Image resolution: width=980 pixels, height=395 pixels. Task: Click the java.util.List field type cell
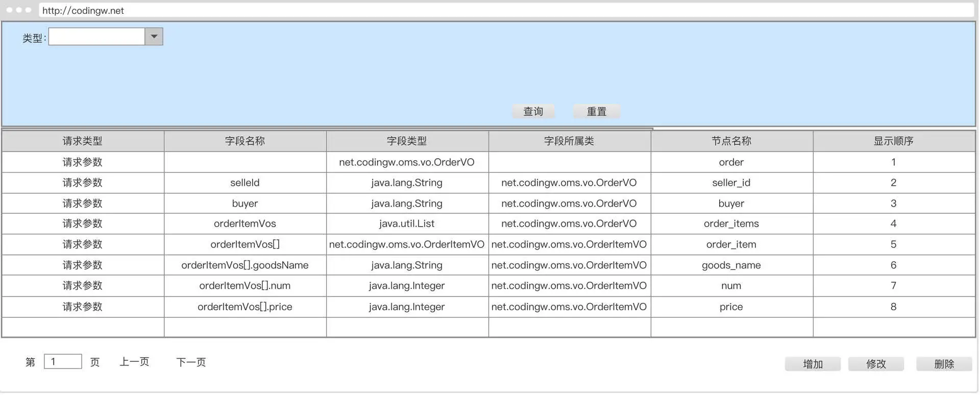click(407, 224)
